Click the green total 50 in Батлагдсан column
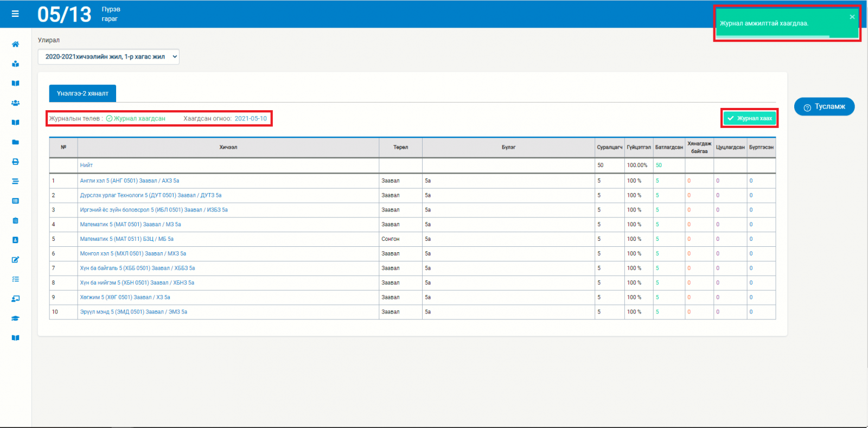This screenshot has height=428, width=868. click(x=659, y=165)
